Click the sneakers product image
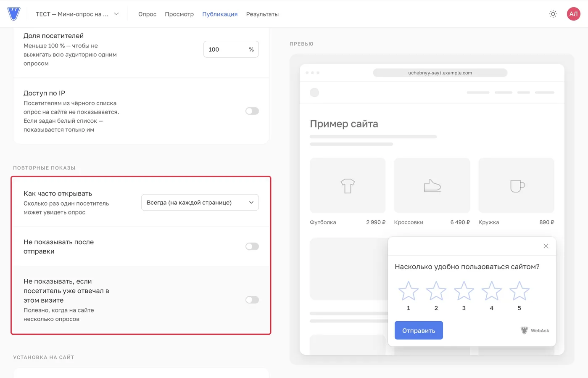Screen dimensions: 588x378 [x=432, y=185]
